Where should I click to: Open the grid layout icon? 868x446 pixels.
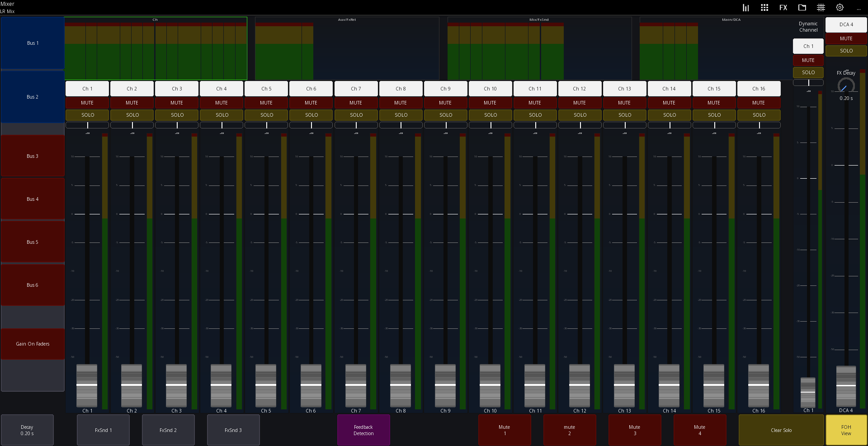point(764,8)
